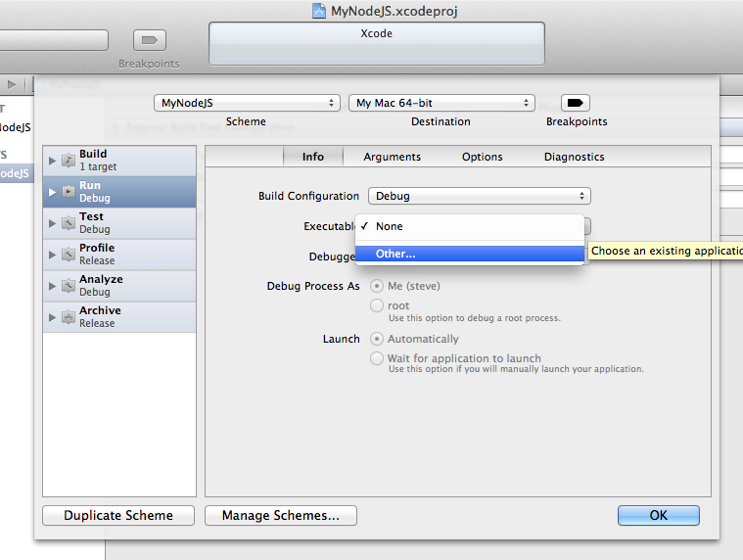Expand the Test action disclosure triangle
The height and width of the screenshot is (560, 743).
click(x=52, y=223)
